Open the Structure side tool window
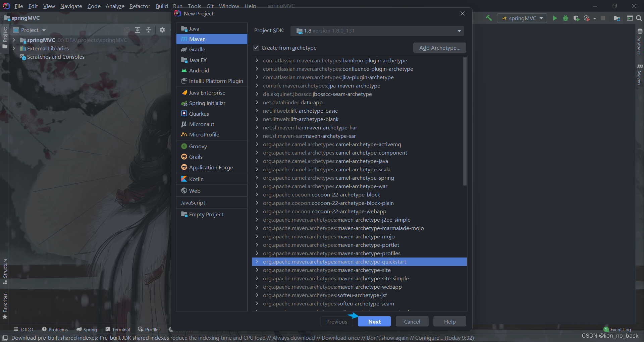 5,271
